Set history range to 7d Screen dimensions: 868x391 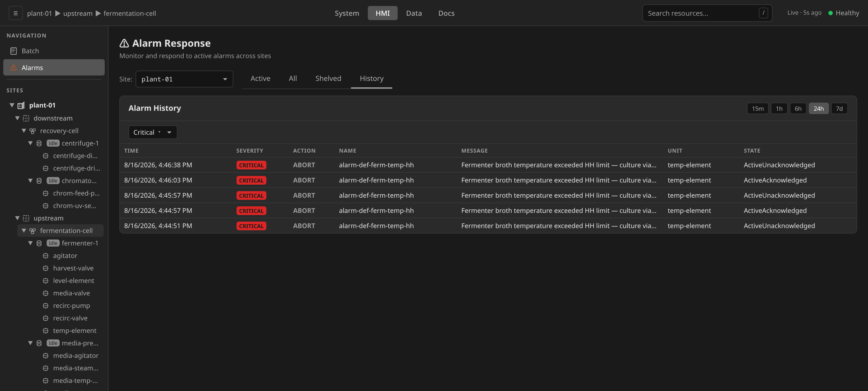click(839, 108)
